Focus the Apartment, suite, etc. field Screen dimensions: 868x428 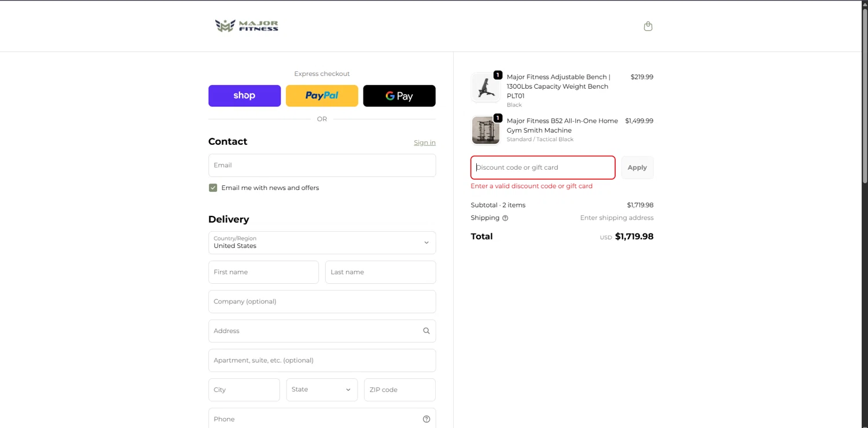[x=322, y=360]
